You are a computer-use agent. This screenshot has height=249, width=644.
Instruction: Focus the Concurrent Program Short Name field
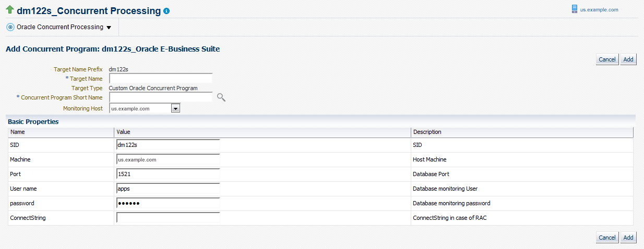click(161, 97)
